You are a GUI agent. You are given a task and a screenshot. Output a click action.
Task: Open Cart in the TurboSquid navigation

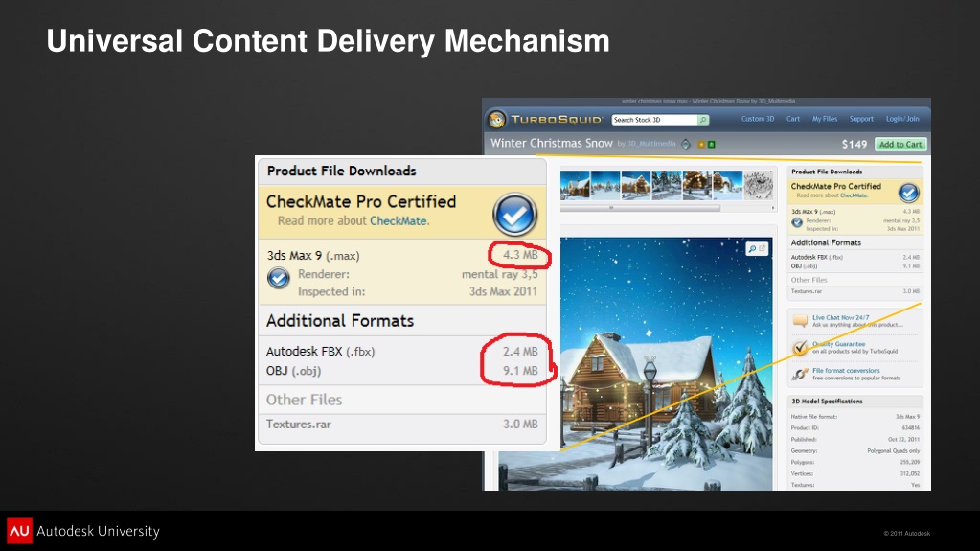(x=793, y=119)
